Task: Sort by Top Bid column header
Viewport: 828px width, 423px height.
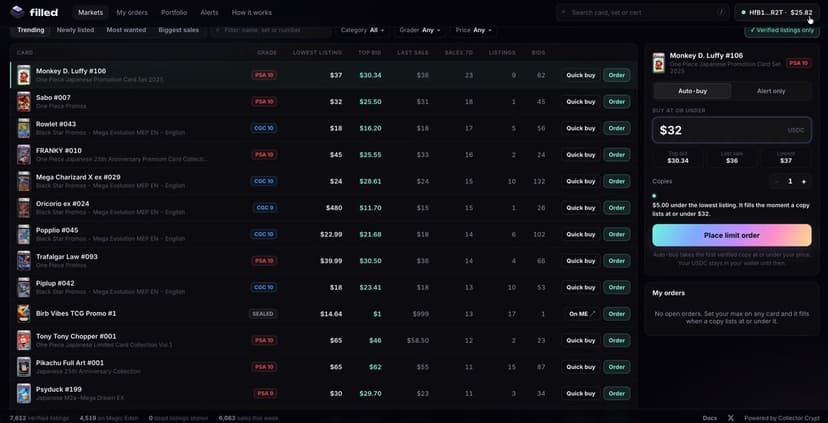Action: coord(370,53)
